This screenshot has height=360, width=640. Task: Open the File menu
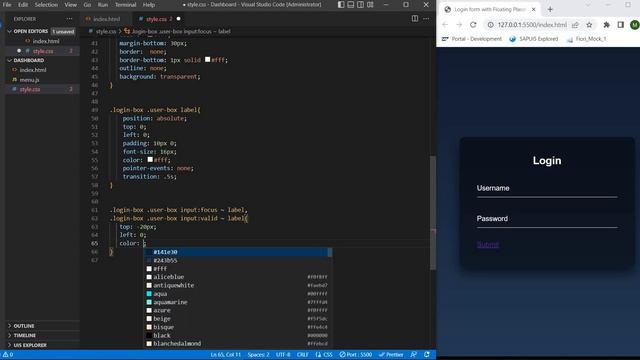7,5
